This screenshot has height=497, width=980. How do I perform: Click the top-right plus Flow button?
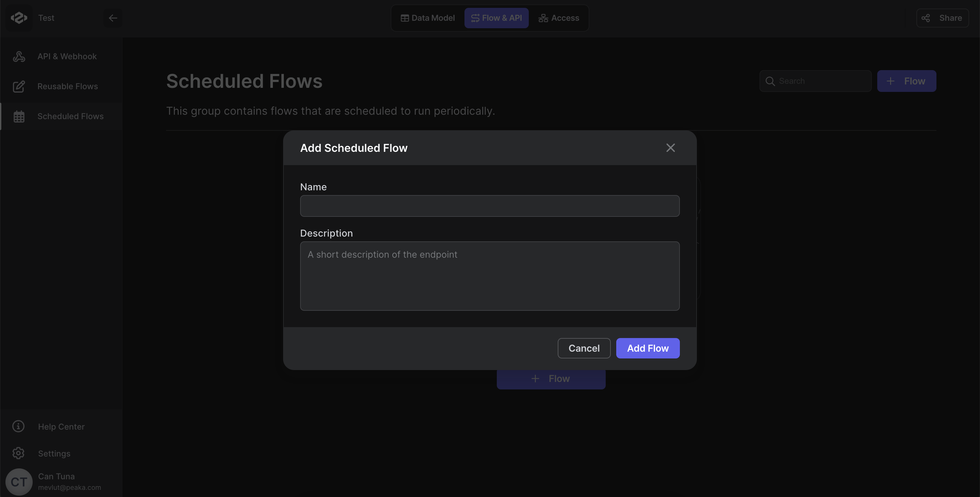click(906, 81)
